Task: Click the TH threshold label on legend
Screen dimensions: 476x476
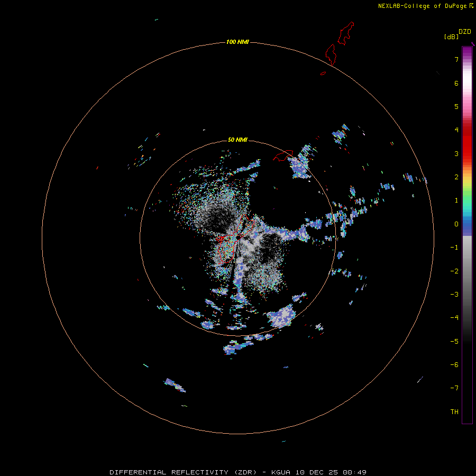Action: click(454, 412)
